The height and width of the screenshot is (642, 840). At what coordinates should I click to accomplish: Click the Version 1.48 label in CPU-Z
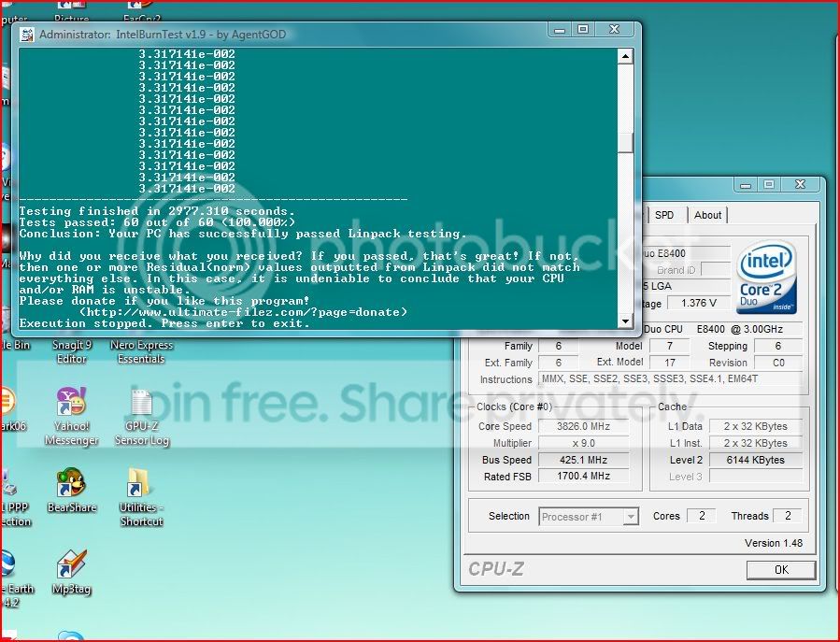pos(773,543)
